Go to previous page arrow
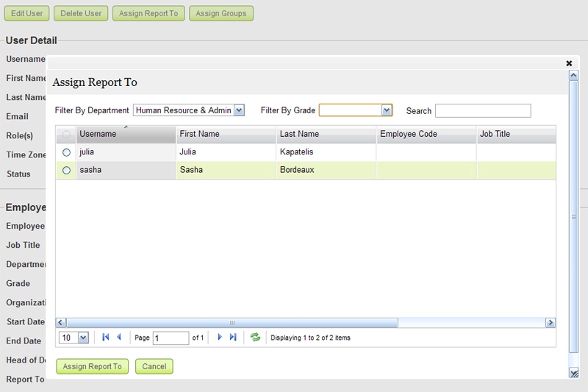 tap(119, 337)
